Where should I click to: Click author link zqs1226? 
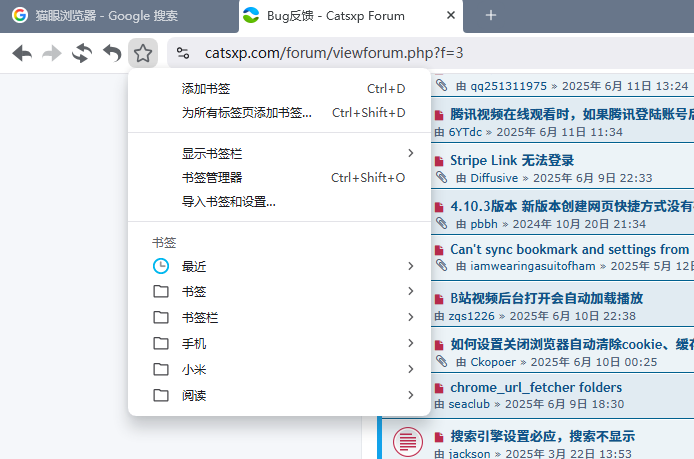(471, 316)
